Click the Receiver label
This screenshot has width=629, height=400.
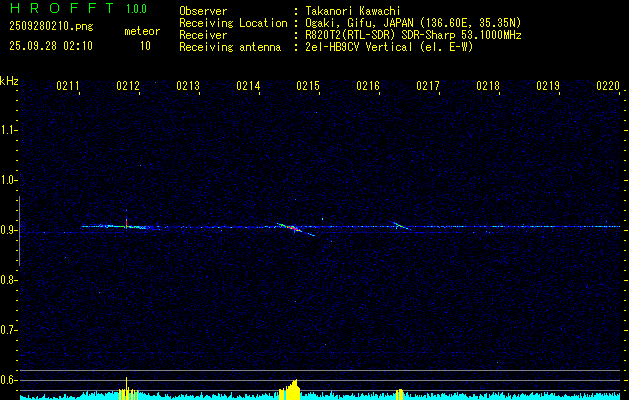click(203, 35)
